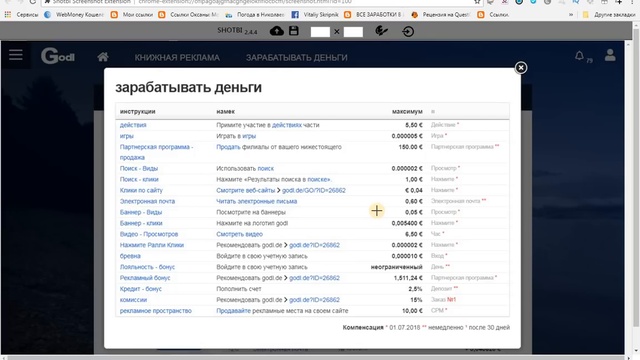
Task: Click the Shotbi login arrow icon
Action: [408, 31]
